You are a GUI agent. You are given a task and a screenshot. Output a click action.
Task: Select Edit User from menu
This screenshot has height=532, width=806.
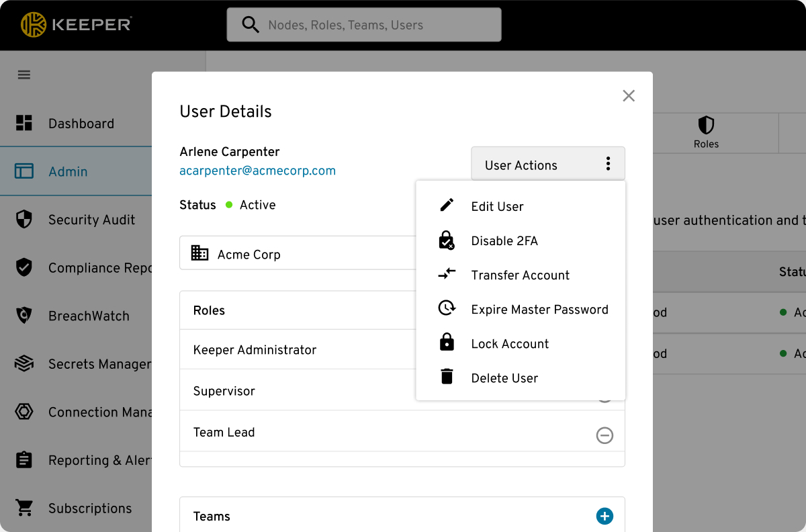[521, 206]
